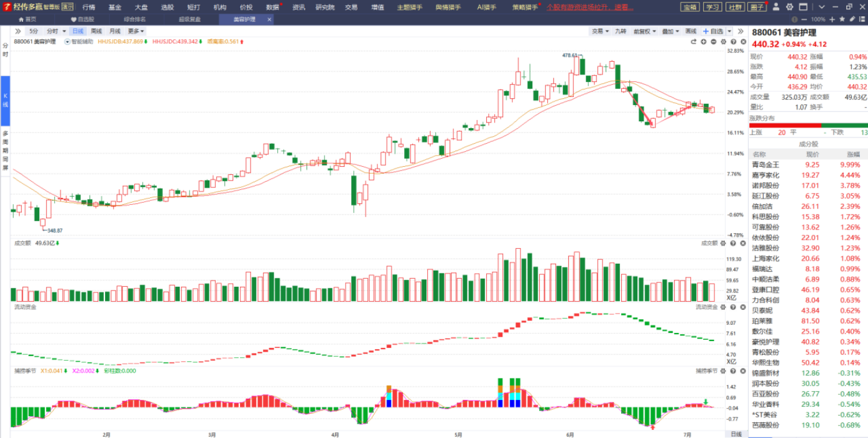Open 捕捞季节 panel settings gear
Image resolution: width=868 pixels, height=438 pixels.
[723, 371]
